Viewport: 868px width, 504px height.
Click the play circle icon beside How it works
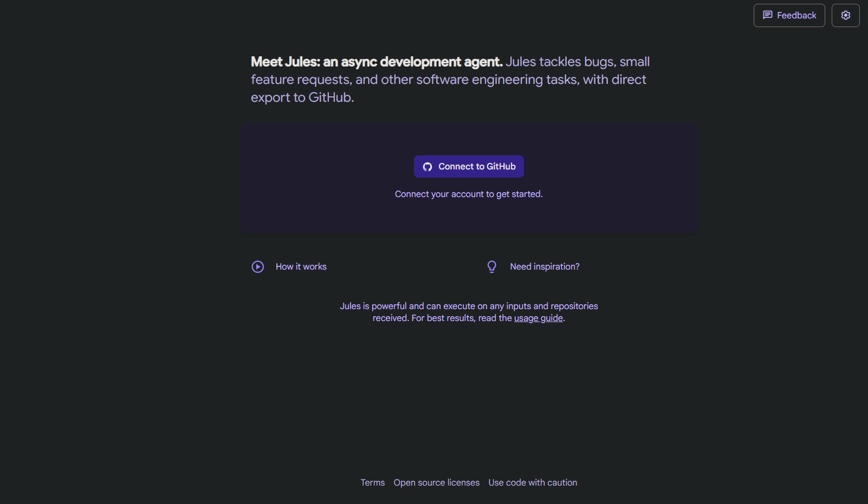[x=258, y=267]
